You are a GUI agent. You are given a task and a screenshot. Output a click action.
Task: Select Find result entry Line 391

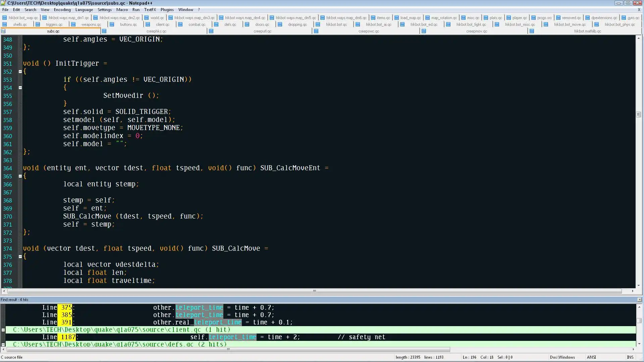(x=321, y=322)
